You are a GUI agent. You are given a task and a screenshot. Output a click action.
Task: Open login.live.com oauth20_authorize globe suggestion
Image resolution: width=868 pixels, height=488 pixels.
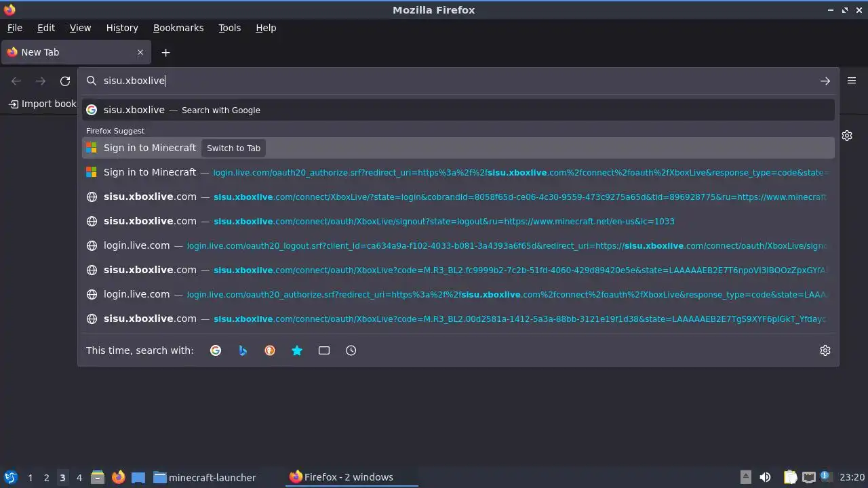click(x=458, y=294)
